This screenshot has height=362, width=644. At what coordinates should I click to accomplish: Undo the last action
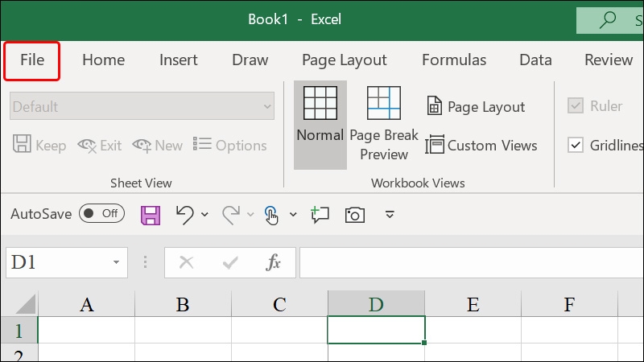pyautogui.click(x=185, y=215)
